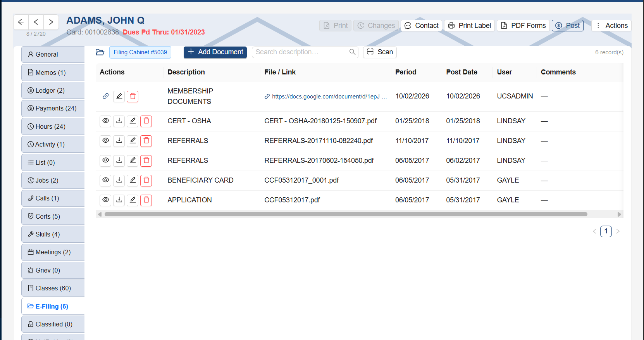Edit the APPLICATION record

tap(133, 200)
